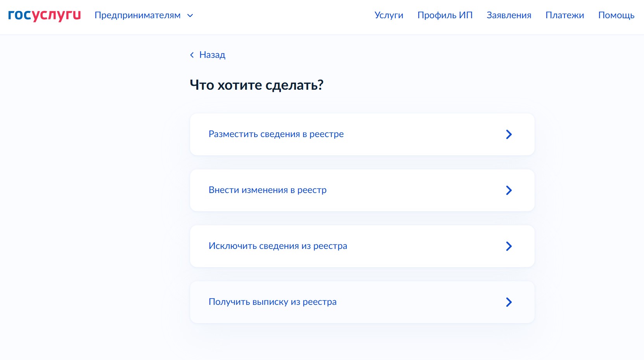Click arrow icon on Разместить сведения card
This screenshot has width=644, height=360.
click(x=509, y=134)
